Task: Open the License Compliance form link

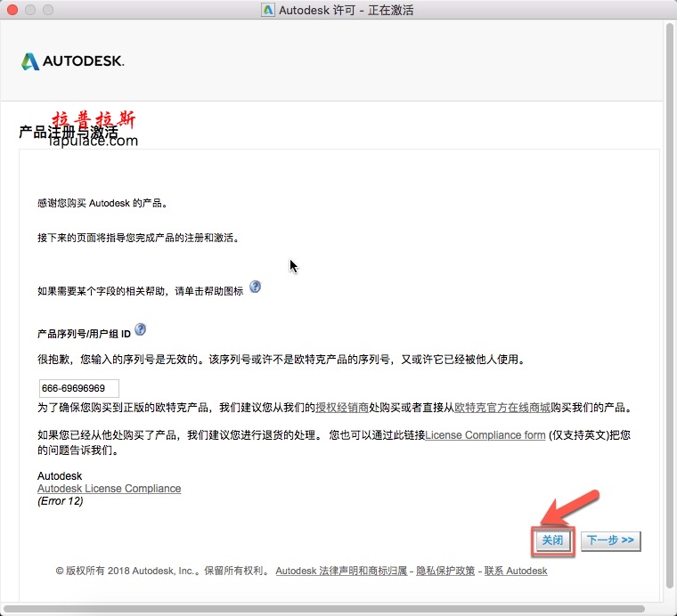Action: [x=485, y=434]
